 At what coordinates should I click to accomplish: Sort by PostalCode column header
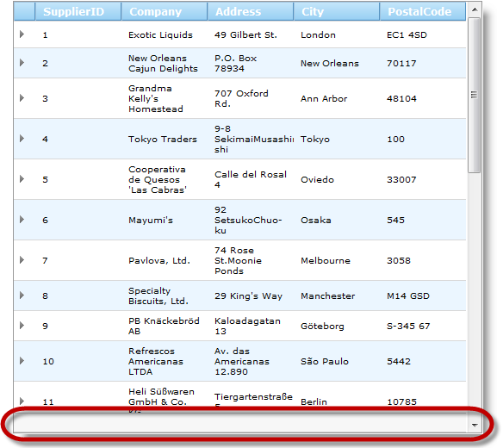point(423,11)
